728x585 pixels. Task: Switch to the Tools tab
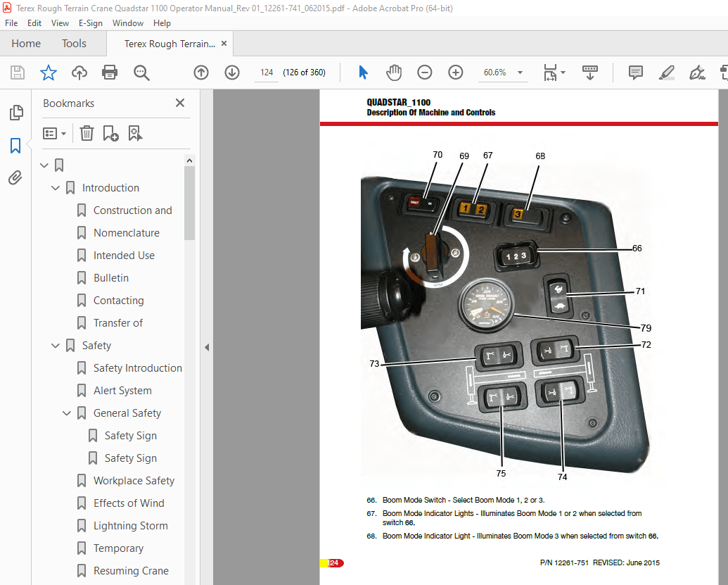pyautogui.click(x=74, y=43)
